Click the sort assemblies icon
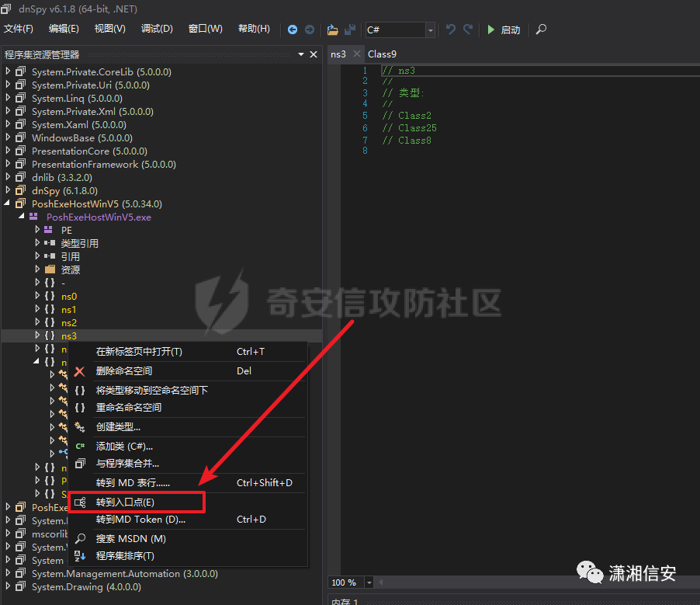The image size is (700, 605). coord(80,556)
